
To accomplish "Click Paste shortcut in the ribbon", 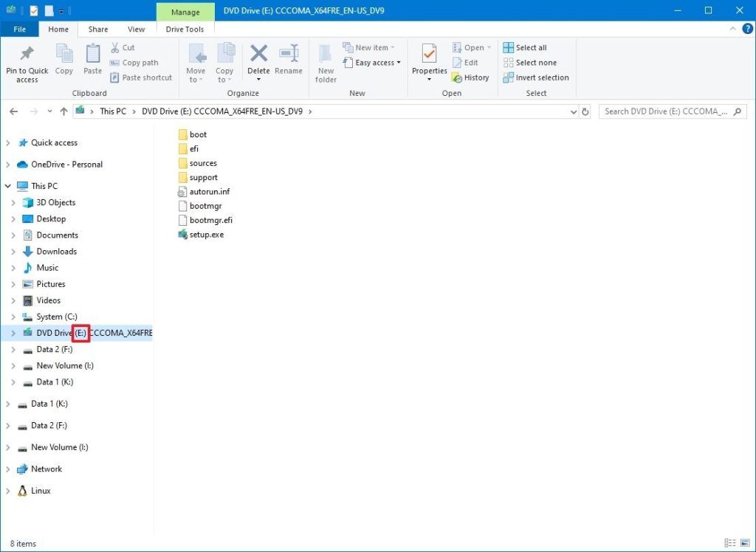I will [141, 77].
